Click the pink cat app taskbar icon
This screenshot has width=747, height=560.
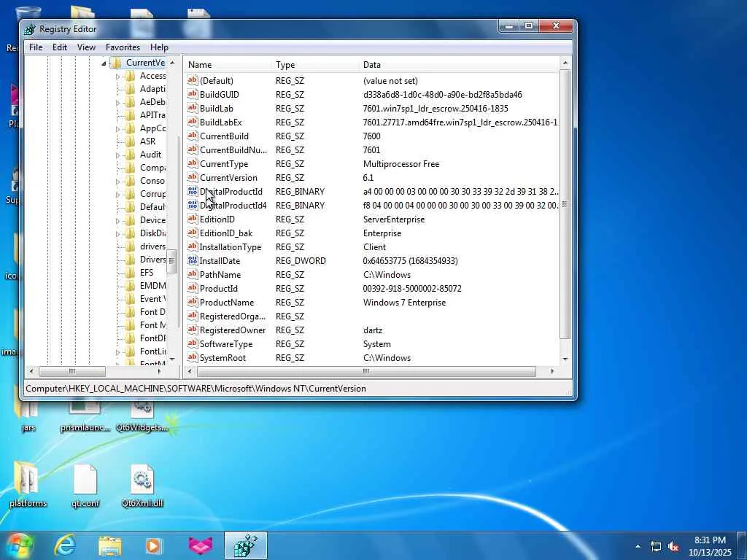(201, 545)
